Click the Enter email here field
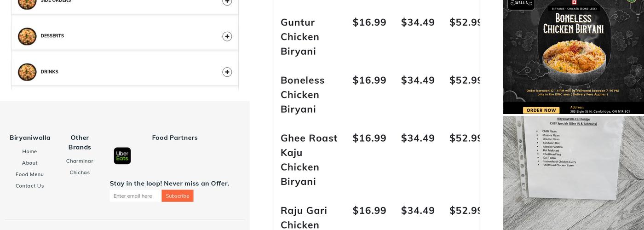 tap(135, 196)
